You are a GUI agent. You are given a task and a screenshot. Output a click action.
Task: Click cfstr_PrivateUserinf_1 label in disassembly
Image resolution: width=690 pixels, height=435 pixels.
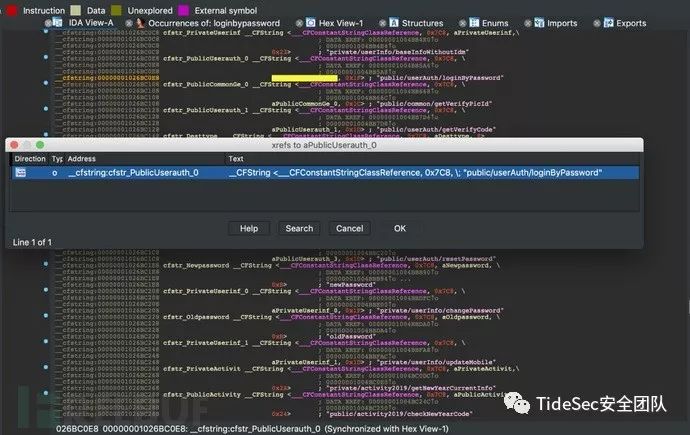[x=206, y=343]
